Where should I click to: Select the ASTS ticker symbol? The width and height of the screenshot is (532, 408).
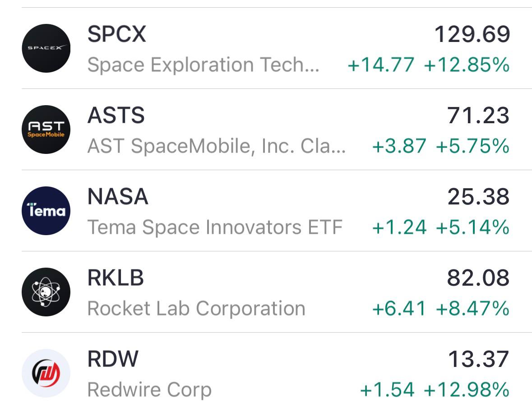[x=116, y=115]
